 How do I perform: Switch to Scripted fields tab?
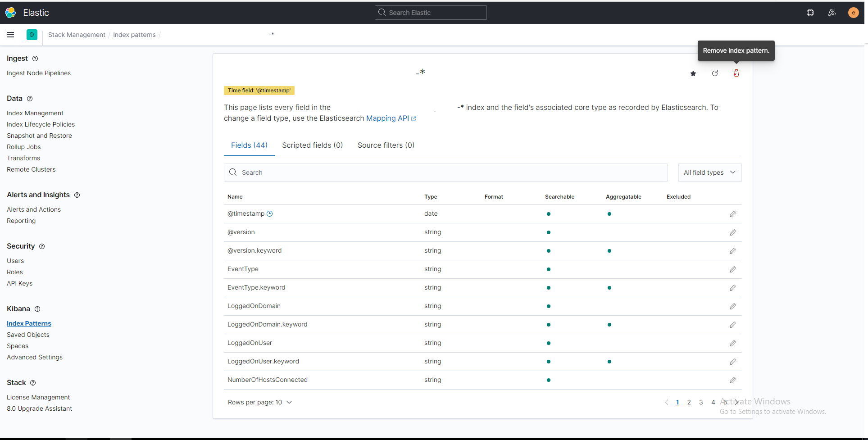[x=312, y=145]
